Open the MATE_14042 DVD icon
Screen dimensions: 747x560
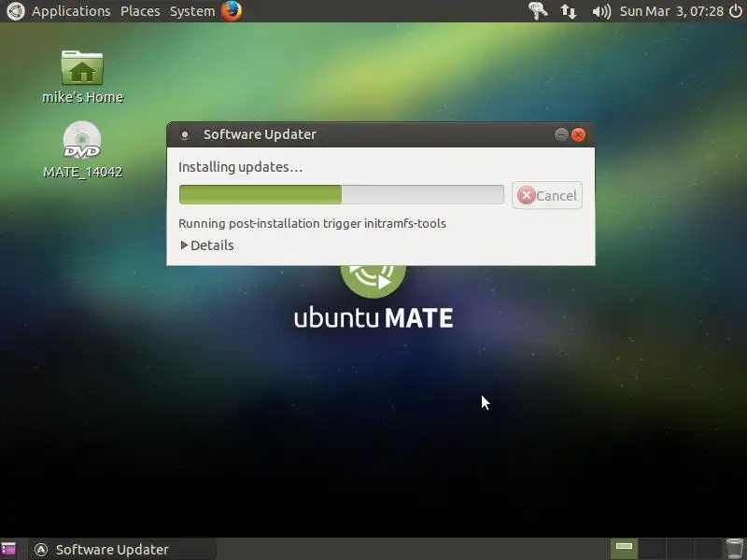[82, 150]
